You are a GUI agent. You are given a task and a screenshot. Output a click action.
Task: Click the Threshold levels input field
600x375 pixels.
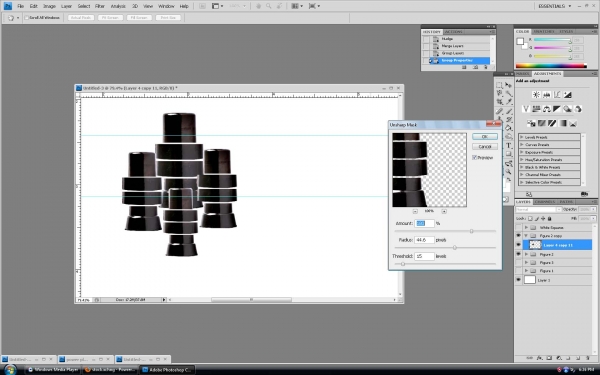424,256
